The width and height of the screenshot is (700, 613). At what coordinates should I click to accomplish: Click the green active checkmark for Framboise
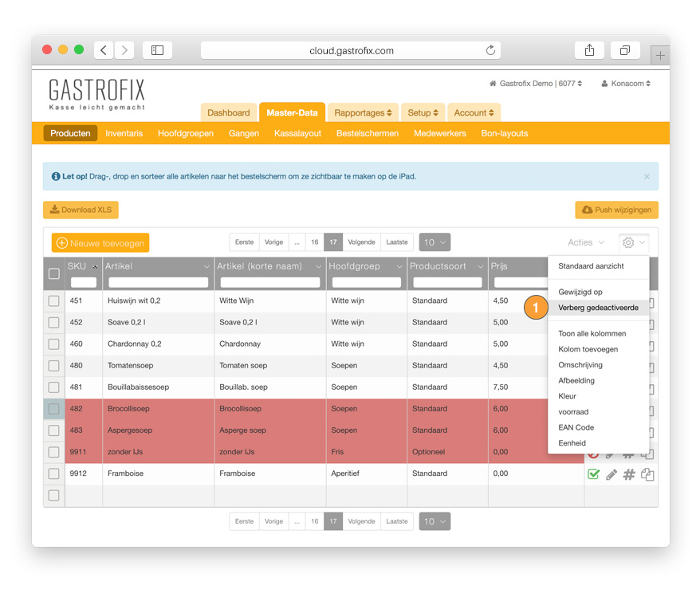(593, 474)
